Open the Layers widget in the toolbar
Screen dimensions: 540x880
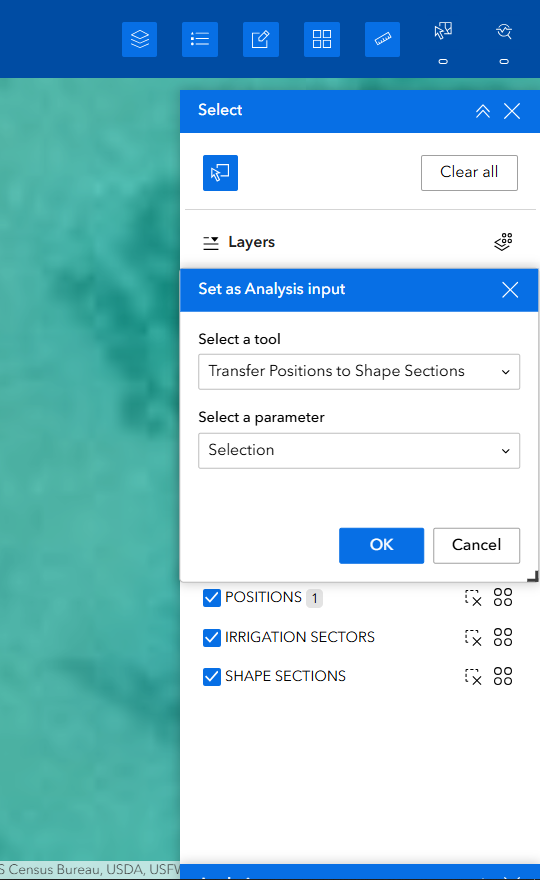[x=139, y=39]
